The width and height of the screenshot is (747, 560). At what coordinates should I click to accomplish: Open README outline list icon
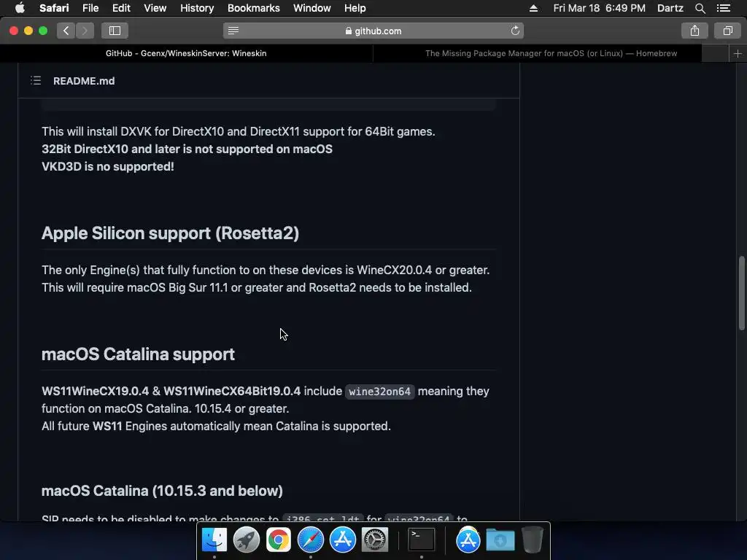[36, 80]
